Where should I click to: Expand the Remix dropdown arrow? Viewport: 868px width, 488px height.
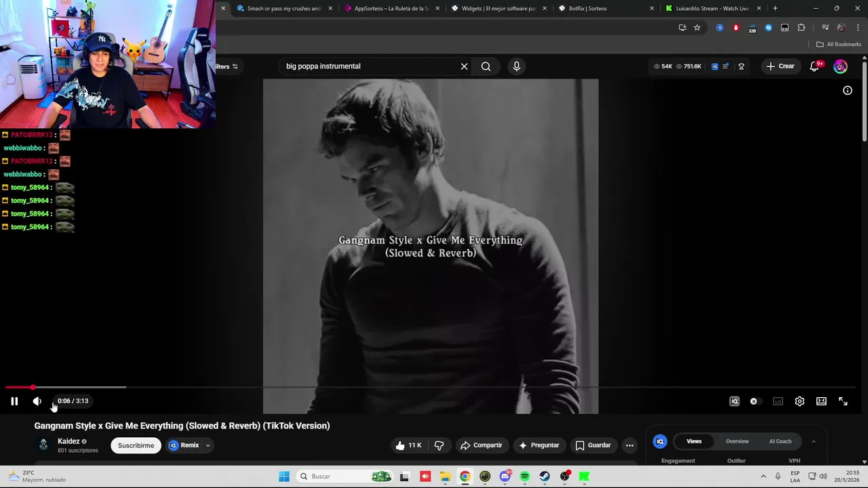[x=208, y=445]
